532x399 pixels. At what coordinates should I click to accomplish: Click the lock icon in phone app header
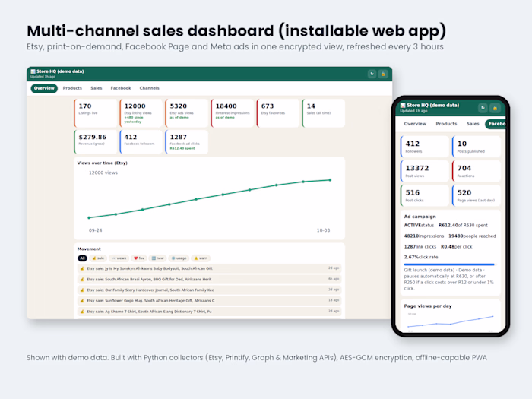click(x=495, y=108)
